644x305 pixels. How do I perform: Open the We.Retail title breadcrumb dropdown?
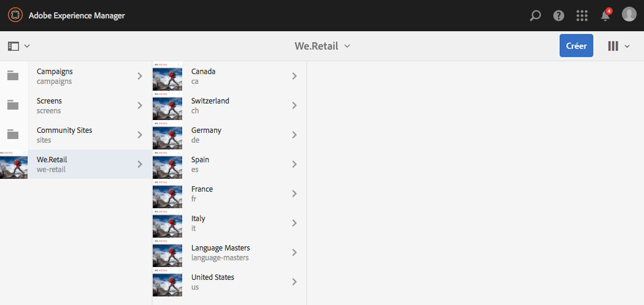coord(322,46)
